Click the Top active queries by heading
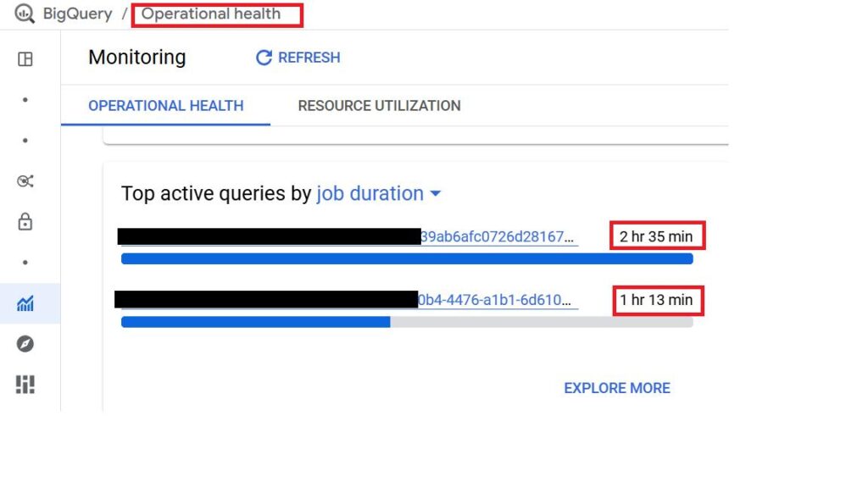868x488 pixels. (x=216, y=194)
